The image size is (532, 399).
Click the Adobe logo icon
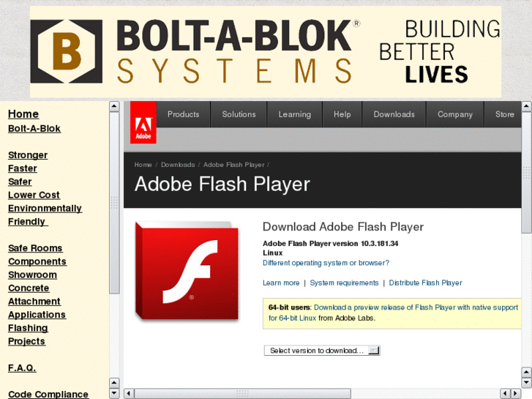(x=143, y=122)
